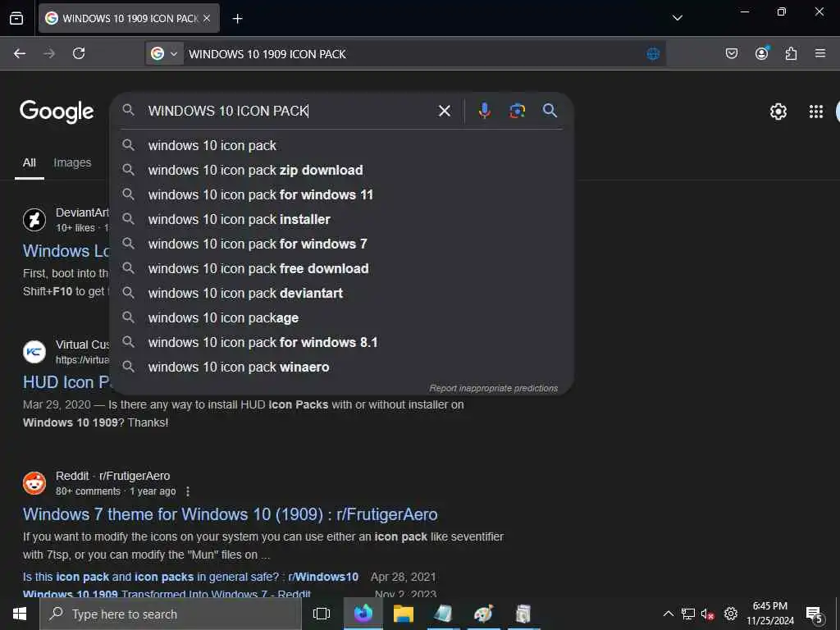Open the notepad-like app on taskbar
This screenshot has height=630, width=840.
coord(443,614)
